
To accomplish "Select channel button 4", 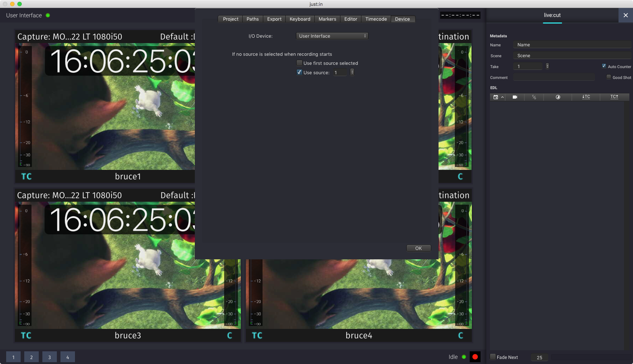I will (x=68, y=357).
